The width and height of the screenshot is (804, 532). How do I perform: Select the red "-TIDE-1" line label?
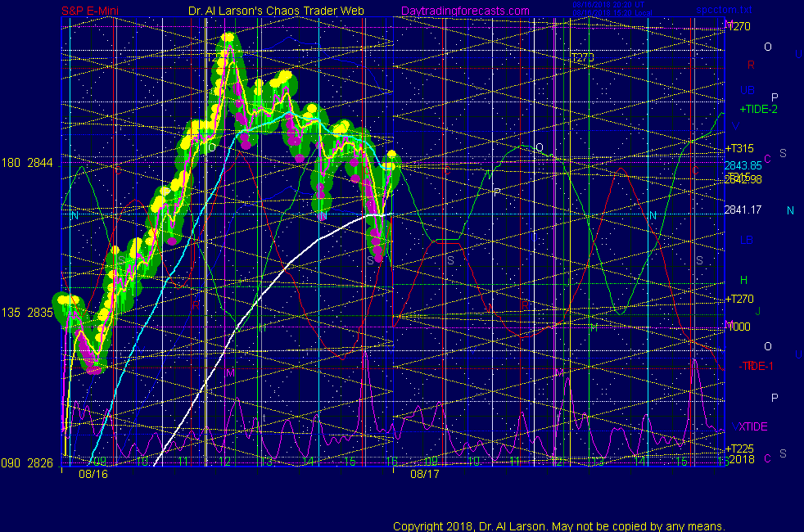coord(756,366)
